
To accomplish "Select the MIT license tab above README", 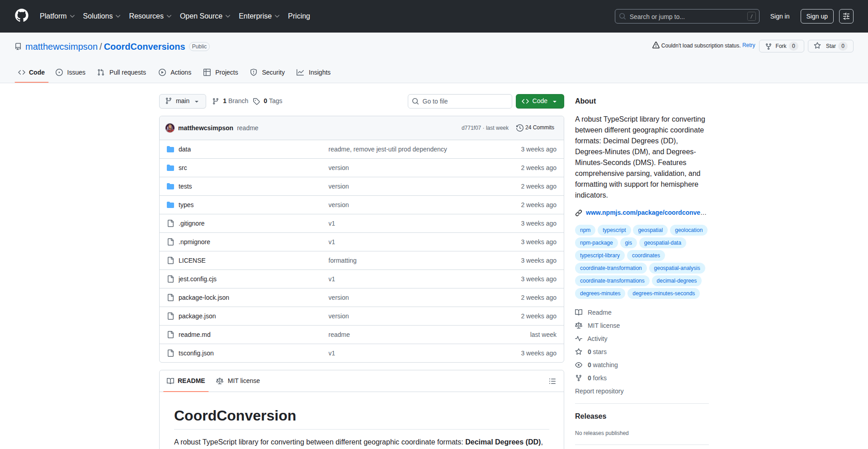I will click(238, 381).
